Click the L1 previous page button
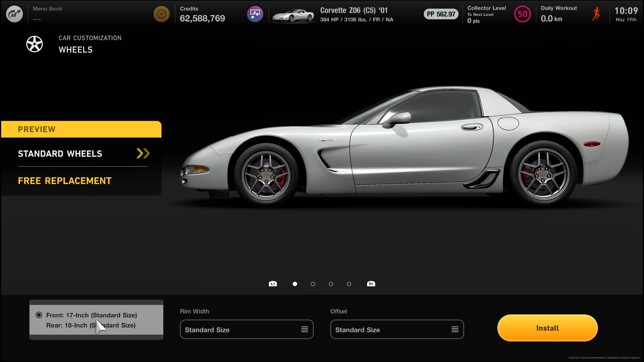 [273, 284]
